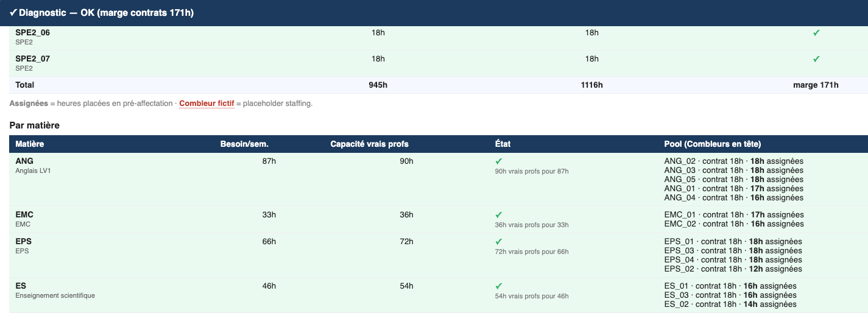Click the marge 171h total cell

click(x=816, y=85)
